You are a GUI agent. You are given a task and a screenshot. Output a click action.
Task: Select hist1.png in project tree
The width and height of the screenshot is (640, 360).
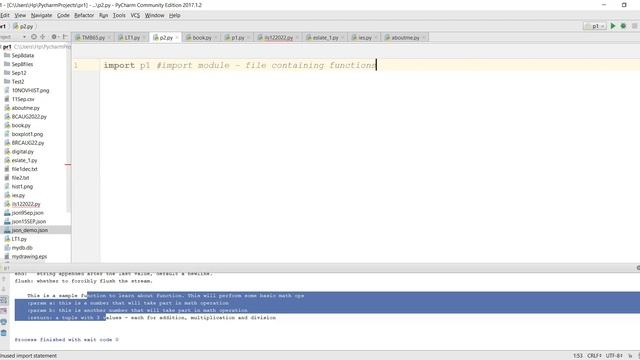point(18,187)
